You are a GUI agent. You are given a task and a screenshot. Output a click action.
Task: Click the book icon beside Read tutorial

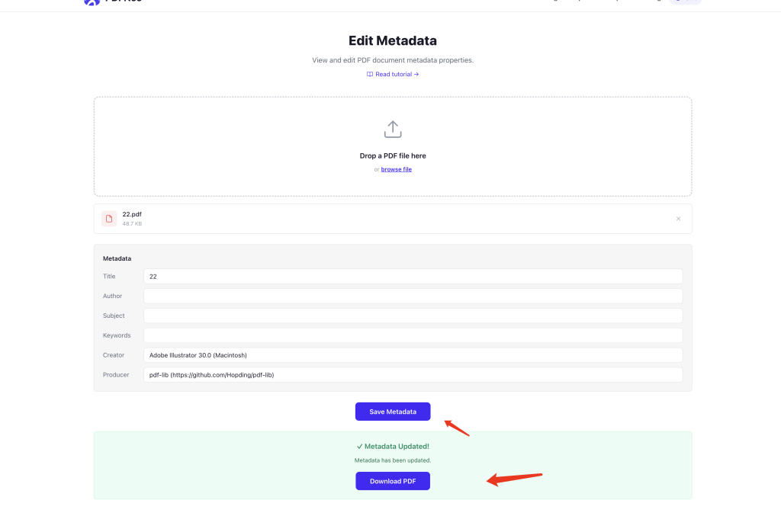(x=370, y=74)
